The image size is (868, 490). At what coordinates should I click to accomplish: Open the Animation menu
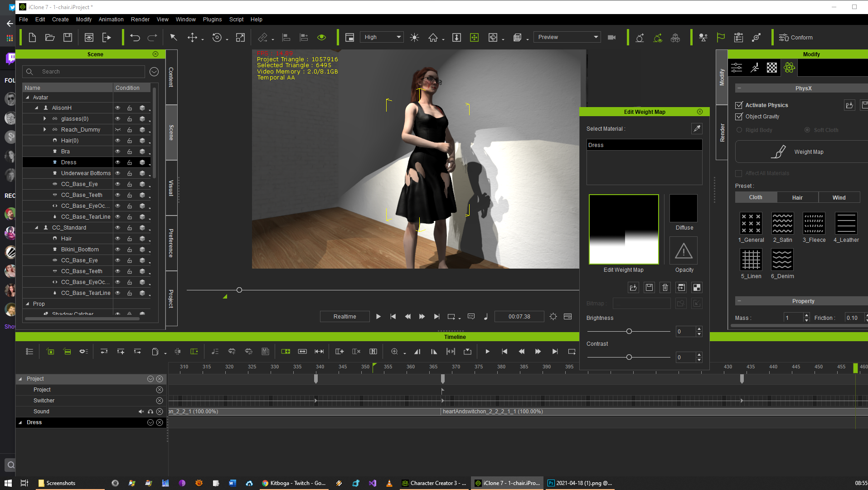[111, 20]
